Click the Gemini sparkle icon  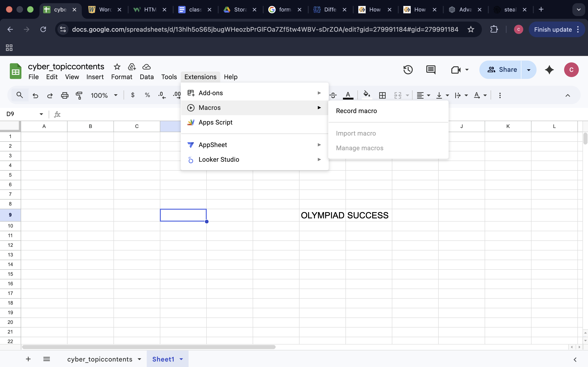click(x=549, y=70)
